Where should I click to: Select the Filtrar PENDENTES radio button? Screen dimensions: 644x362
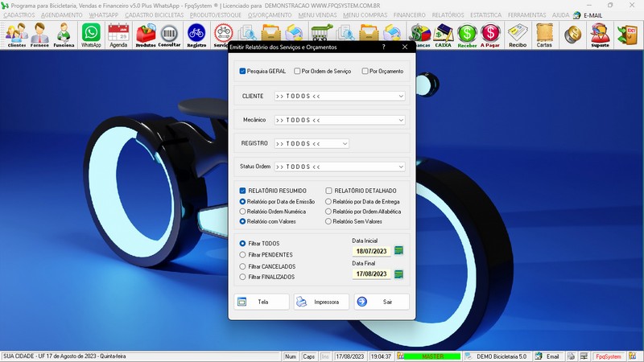point(243,254)
